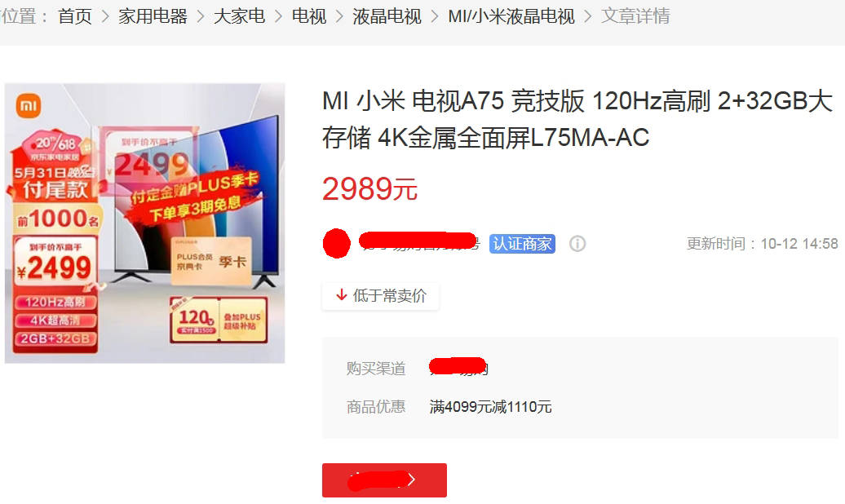Screen dimensions: 845x504
Task: Click the PLUS 季卡 card in product image
Action: (211, 261)
